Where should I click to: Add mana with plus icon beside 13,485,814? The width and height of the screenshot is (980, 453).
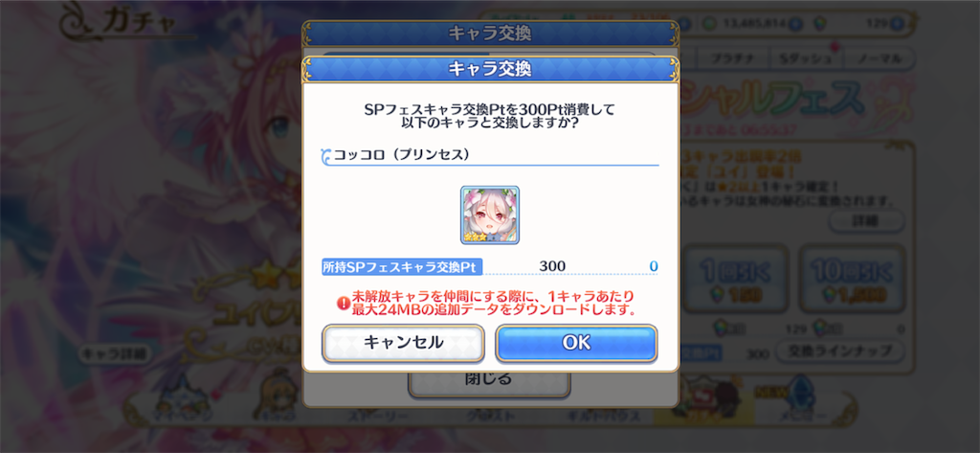[x=795, y=24]
